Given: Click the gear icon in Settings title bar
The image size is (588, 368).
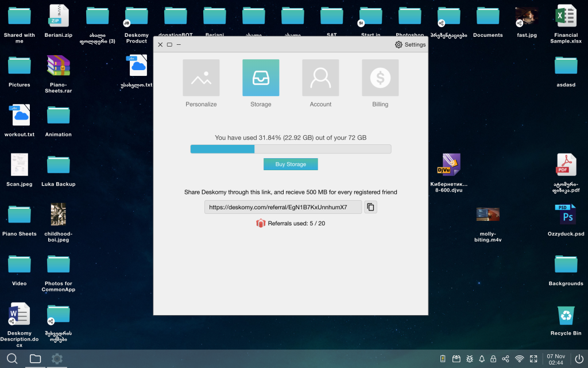Looking at the screenshot, I should pos(399,45).
